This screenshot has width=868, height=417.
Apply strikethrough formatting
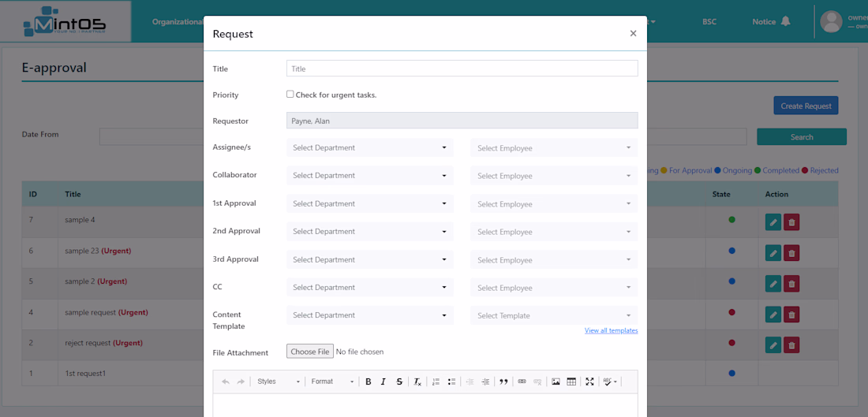pos(399,382)
